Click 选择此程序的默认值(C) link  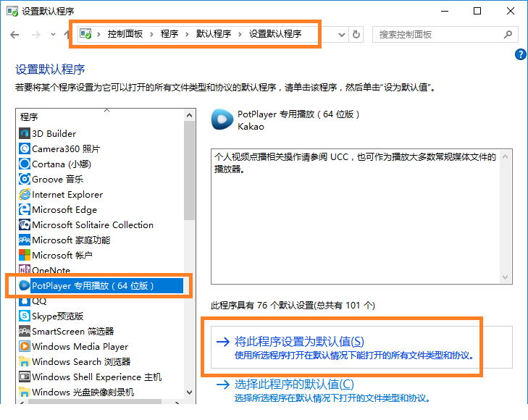coord(294,384)
